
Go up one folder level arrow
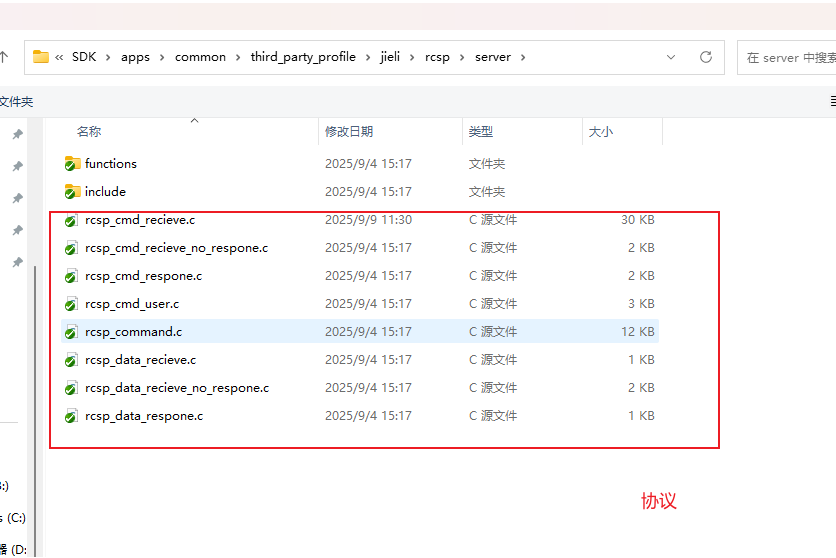(x=4, y=57)
